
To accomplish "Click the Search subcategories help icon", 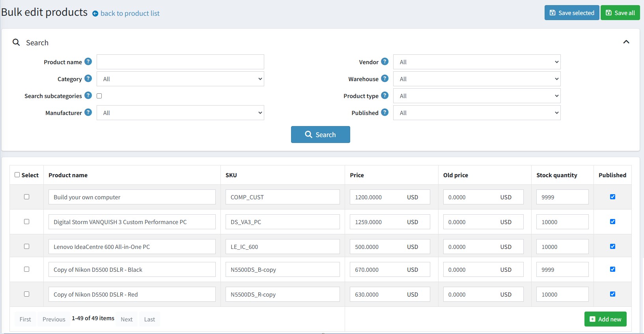I will (88, 95).
